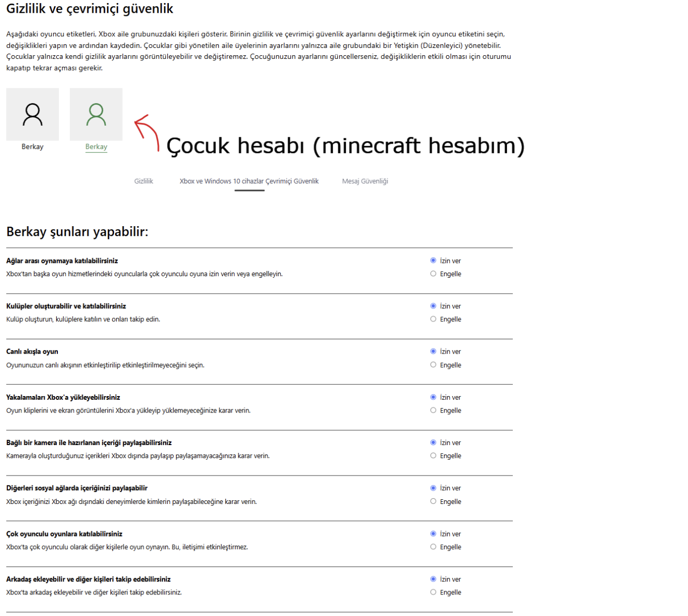688x616 pixels.
Task: Click the green underlined Berkay gamertag label
Action: click(96, 147)
